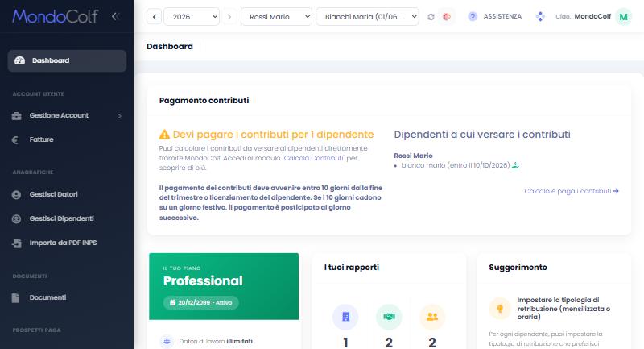Follow the Calcola e paga i contributi link
Image resolution: width=644 pixels, height=349 pixels.
coord(572,191)
